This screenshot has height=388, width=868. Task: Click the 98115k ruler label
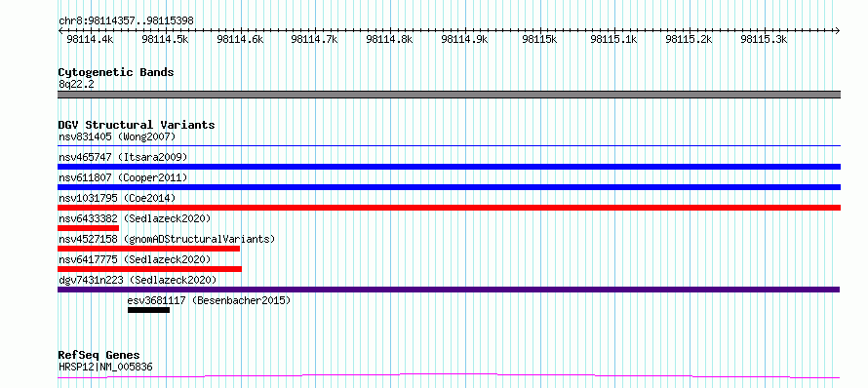click(x=539, y=39)
